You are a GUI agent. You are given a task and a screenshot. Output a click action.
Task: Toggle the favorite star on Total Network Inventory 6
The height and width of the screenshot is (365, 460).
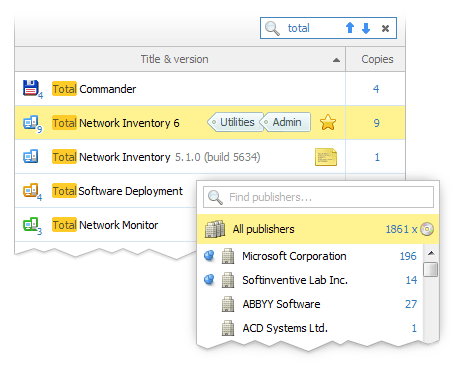pos(328,122)
